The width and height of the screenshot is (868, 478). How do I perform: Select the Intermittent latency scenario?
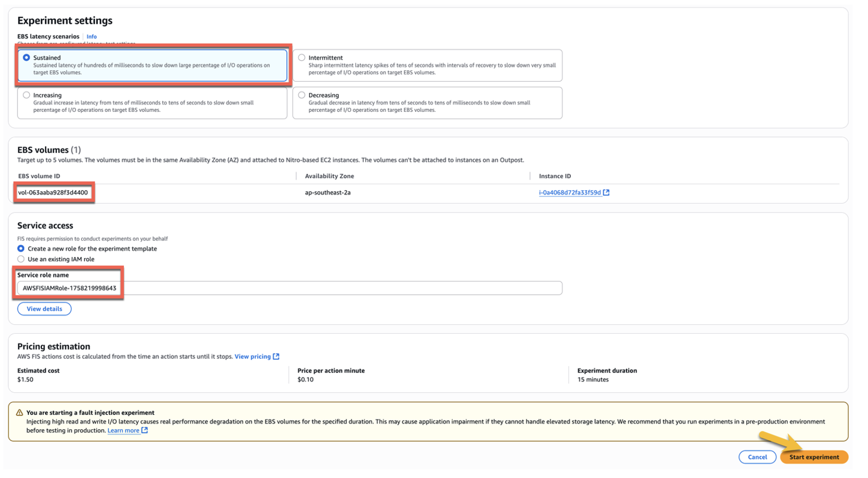pos(301,57)
